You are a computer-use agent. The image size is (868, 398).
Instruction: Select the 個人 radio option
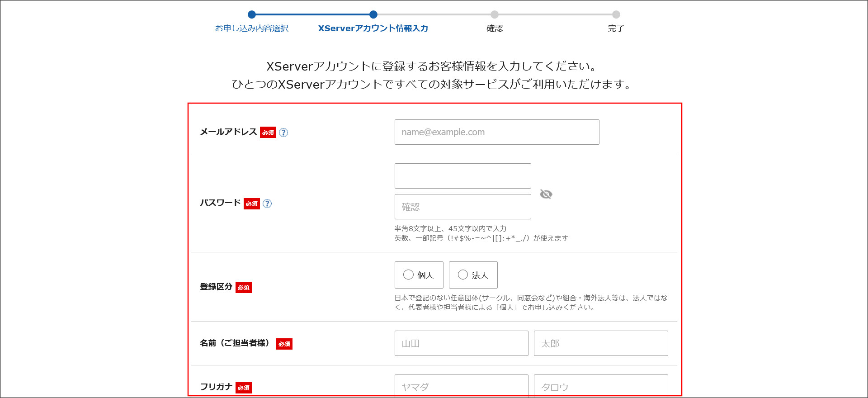click(x=419, y=275)
